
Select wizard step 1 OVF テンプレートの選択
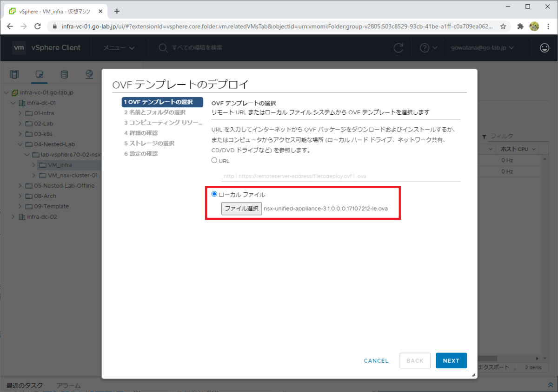(x=162, y=102)
